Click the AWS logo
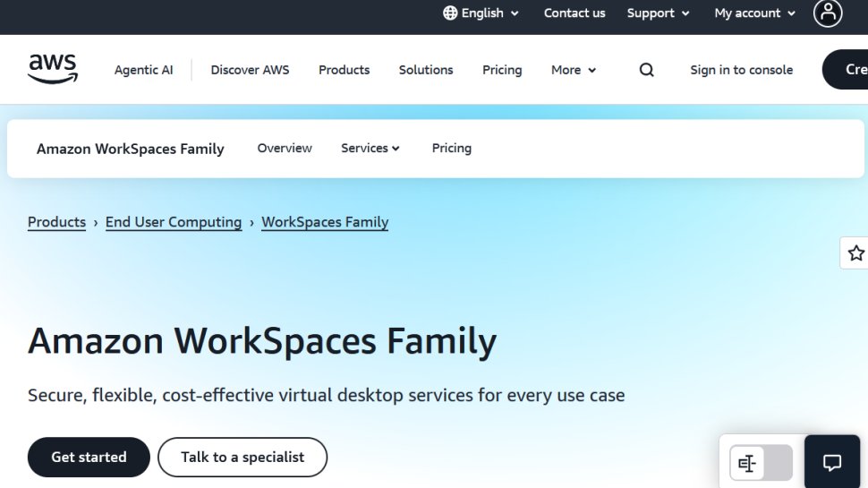The height and width of the screenshot is (488, 868). pyautogui.click(x=53, y=69)
